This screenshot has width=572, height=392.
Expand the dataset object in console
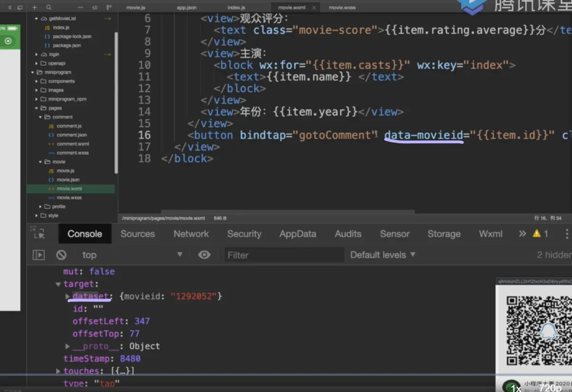[x=68, y=296]
